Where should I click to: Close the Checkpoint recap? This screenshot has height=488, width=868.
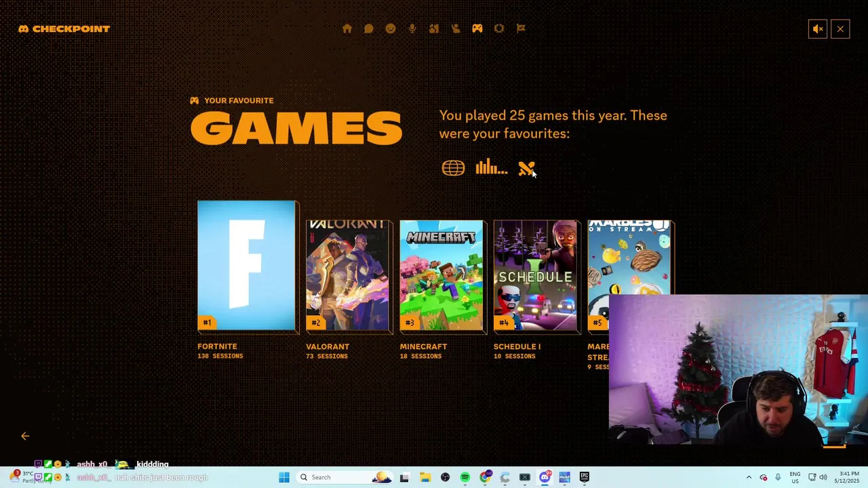pos(840,29)
